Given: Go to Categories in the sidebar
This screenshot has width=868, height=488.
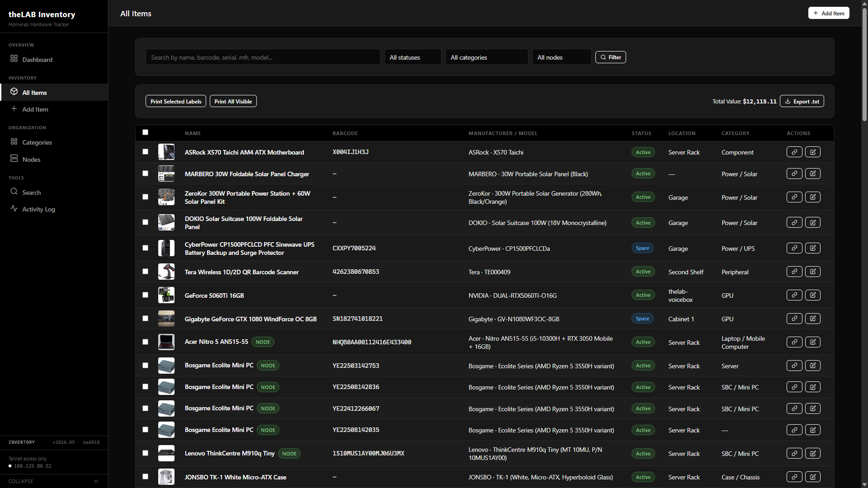Looking at the screenshot, I should [54, 142].
